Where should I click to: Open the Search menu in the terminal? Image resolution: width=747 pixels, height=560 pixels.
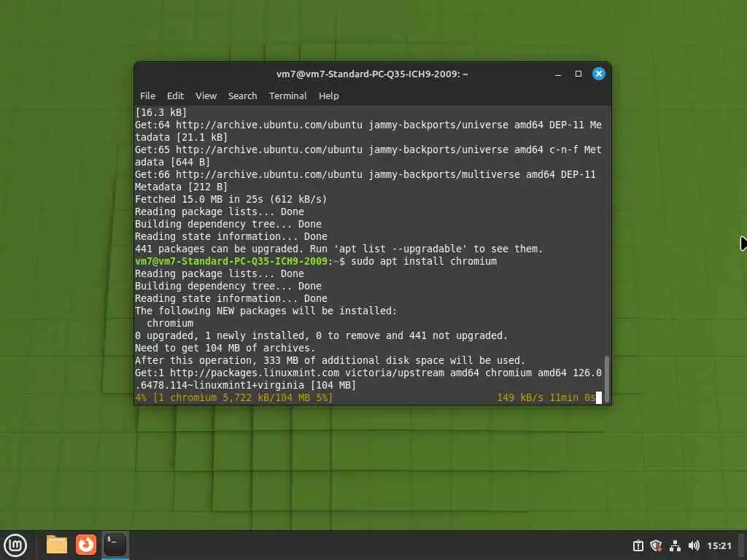[x=242, y=96]
